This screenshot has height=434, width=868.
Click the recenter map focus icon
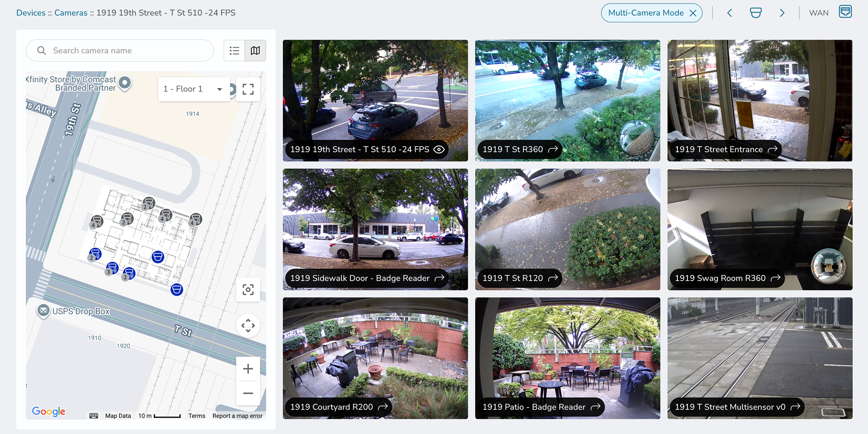248,289
